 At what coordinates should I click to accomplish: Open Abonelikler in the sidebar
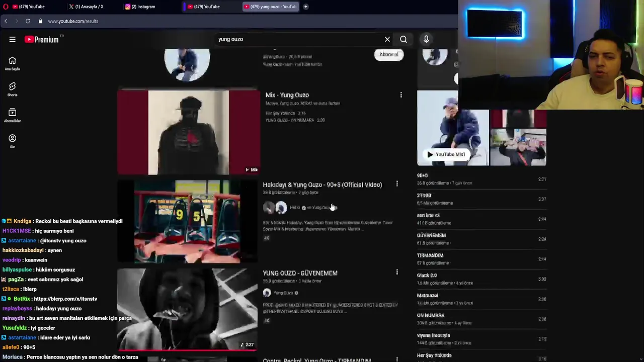coord(12,115)
